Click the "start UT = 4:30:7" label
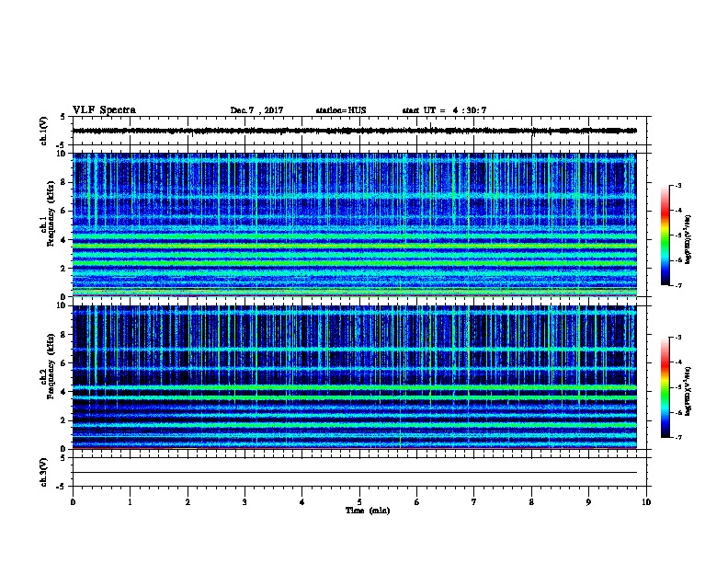This screenshot has width=728, height=563. point(444,110)
